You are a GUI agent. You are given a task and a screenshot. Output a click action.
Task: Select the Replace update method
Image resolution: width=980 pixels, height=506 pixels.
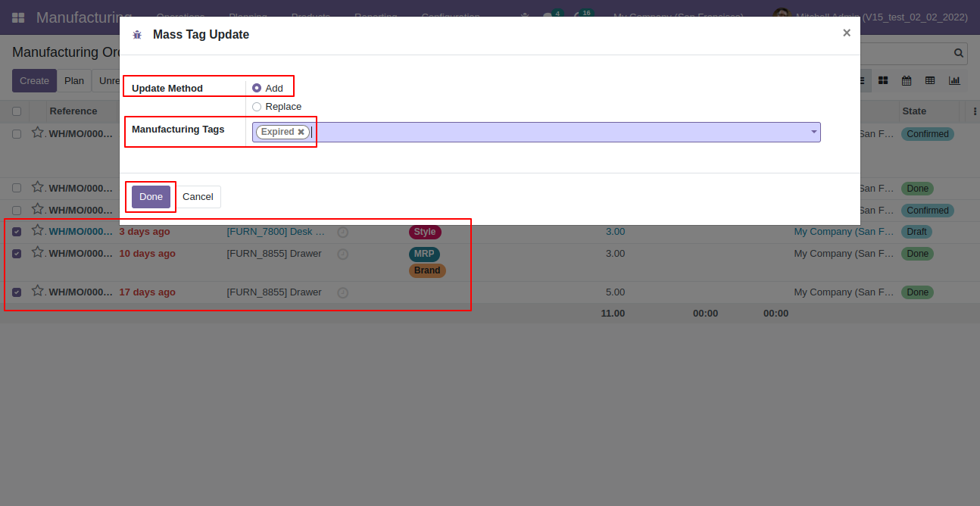[257, 107]
